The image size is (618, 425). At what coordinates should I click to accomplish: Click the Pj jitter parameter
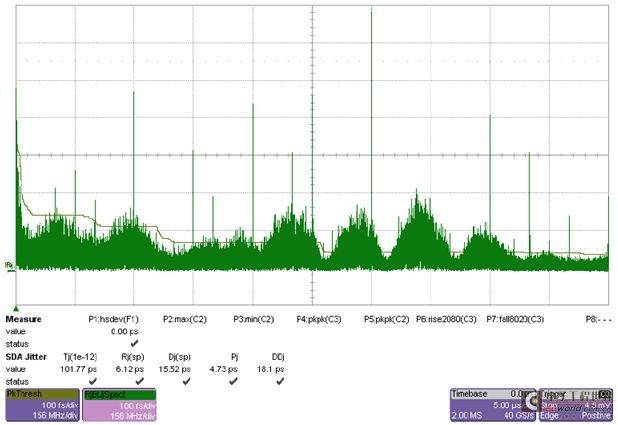tap(235, 357)
